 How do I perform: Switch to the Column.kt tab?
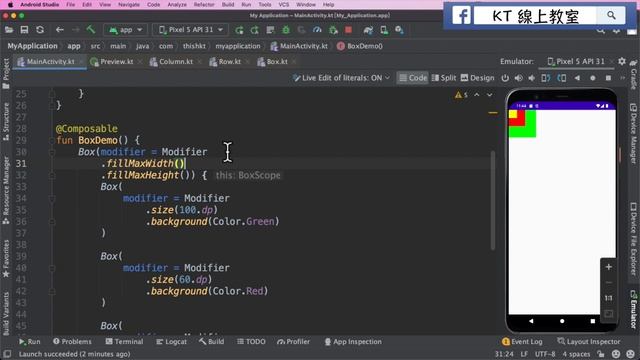(176, 62)
